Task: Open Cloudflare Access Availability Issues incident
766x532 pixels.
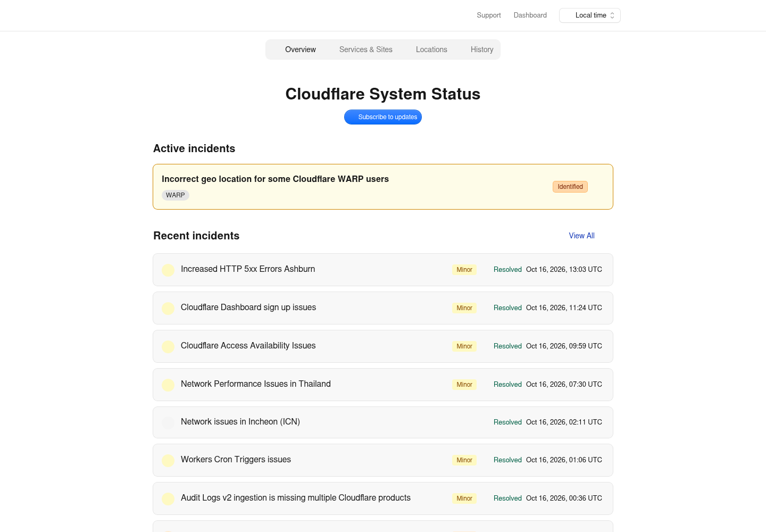Action: click(383, 346)
